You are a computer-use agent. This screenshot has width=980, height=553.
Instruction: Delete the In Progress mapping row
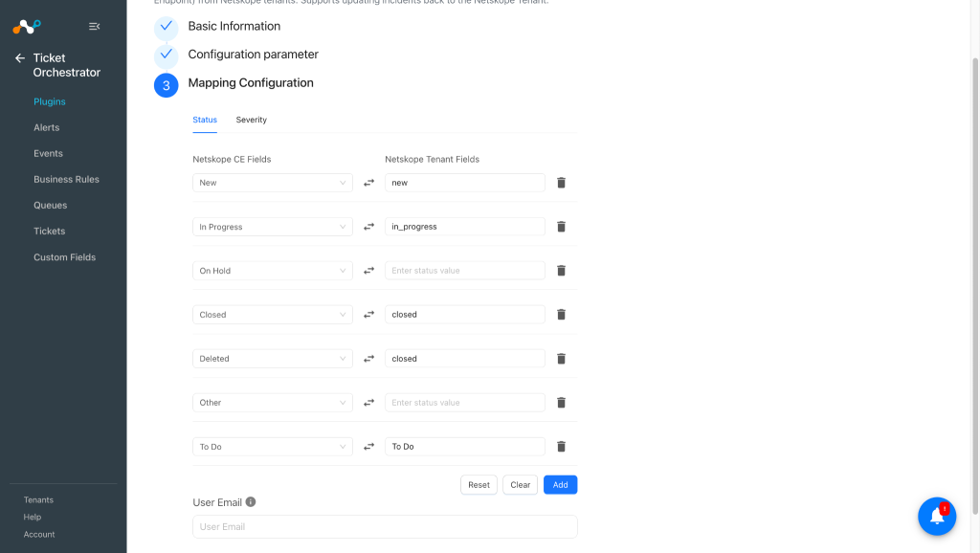(x=561, y=226)
